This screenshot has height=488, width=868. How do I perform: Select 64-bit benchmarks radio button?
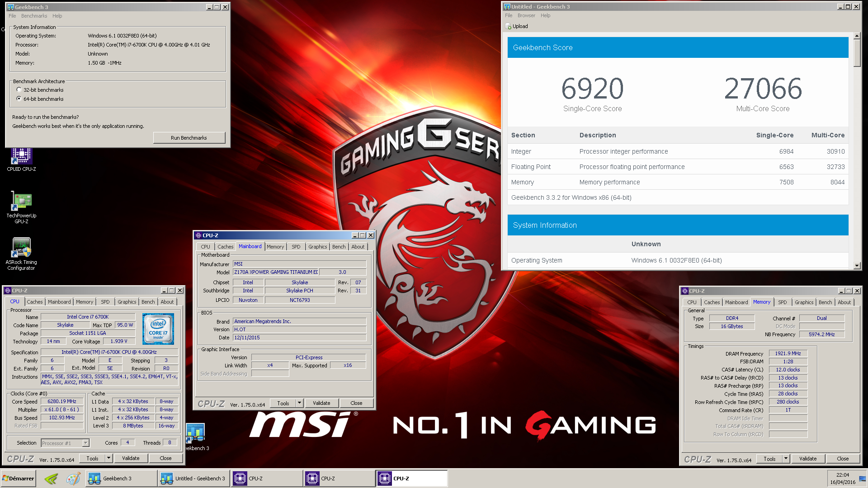[x=19, y=98]
